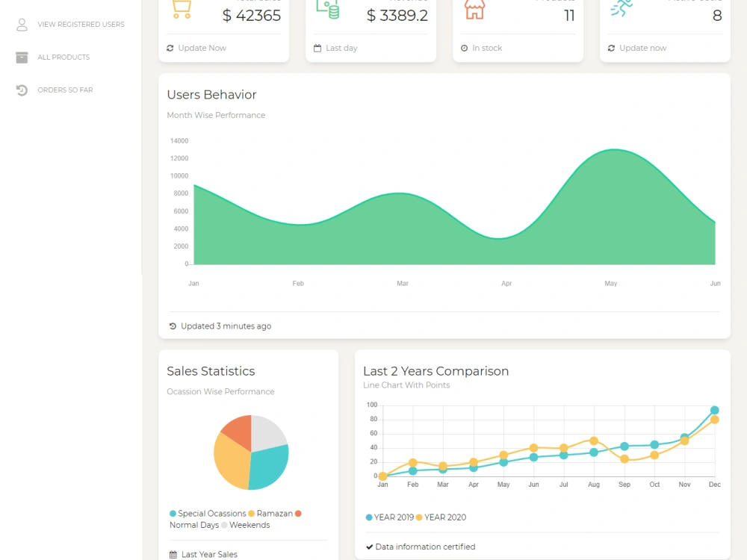This screenshot has height=560, width=747.
Task: Click history icon beside Updated 3 minutes ago
Action: click(x=173, y=326)
